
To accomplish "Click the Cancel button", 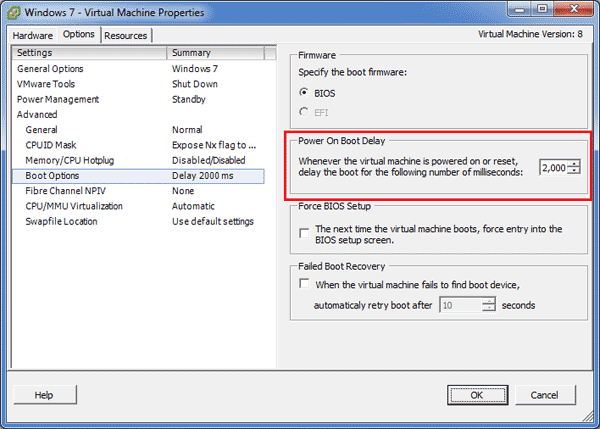I will pyautogui.click(x=545, y=395).
